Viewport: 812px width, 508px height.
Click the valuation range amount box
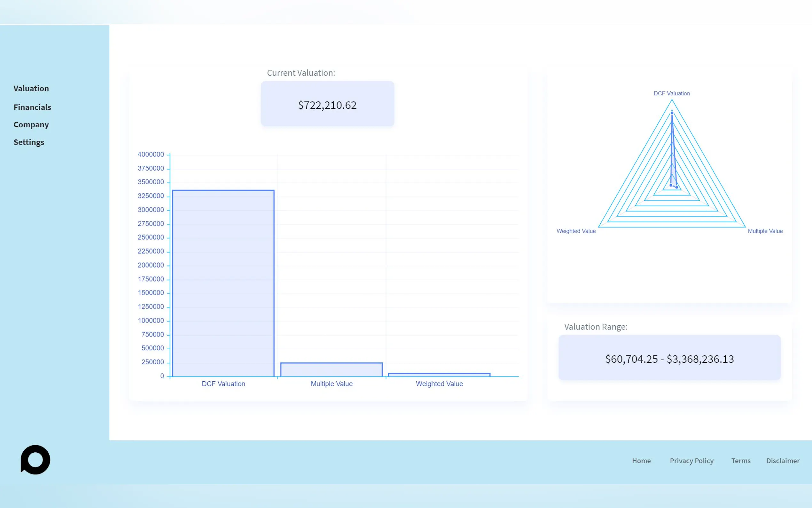tap(669, 358)
